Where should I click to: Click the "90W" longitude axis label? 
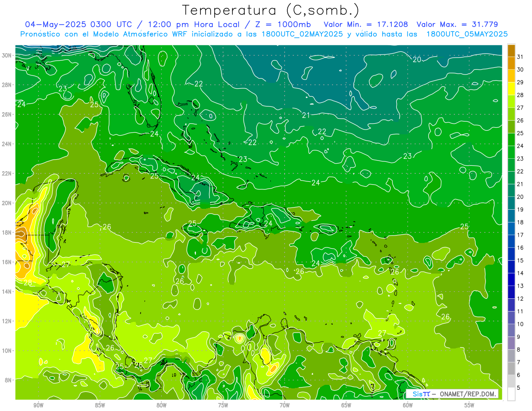(x=38, y=405)
